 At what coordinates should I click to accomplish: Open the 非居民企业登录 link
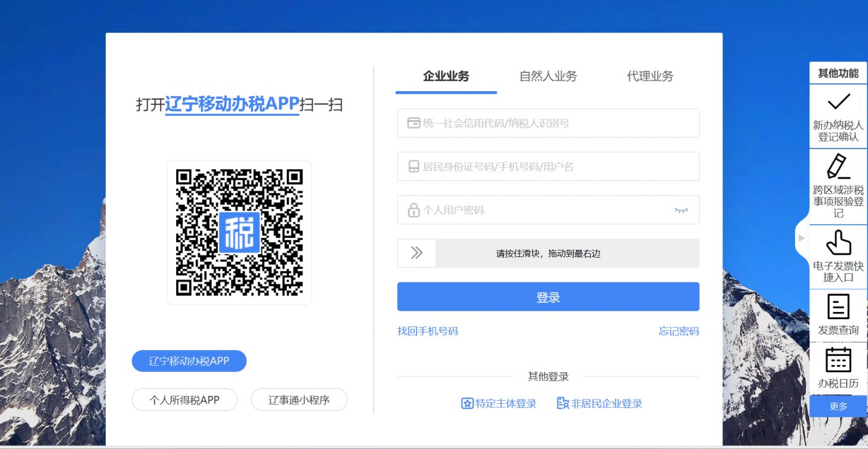tap(607, 404)
